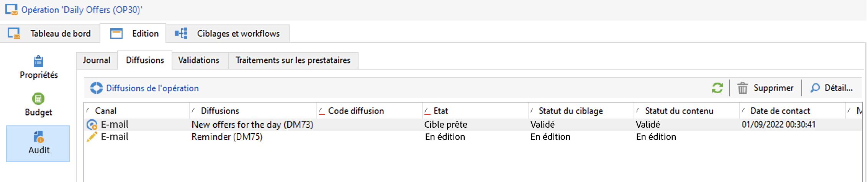868x182 pixels.
Task: Open the Propriétés clipboard icon
Action: click(x=38, y=61)
